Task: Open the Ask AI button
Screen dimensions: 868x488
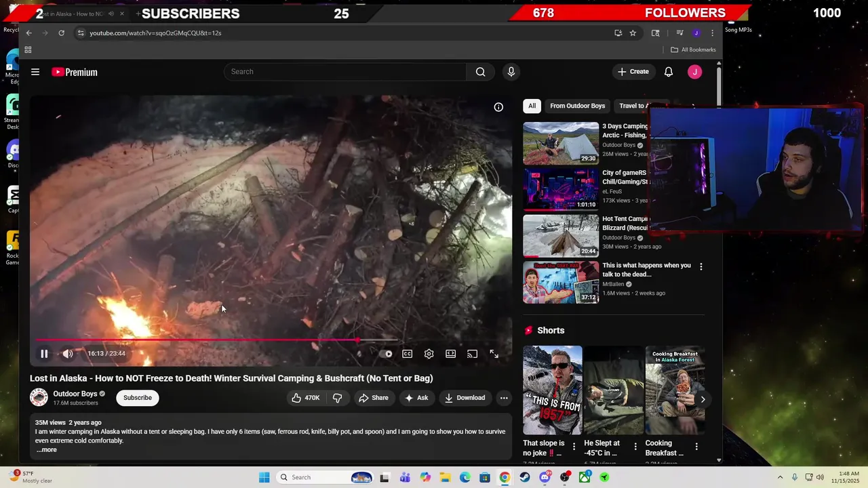Action: (416, 398)
